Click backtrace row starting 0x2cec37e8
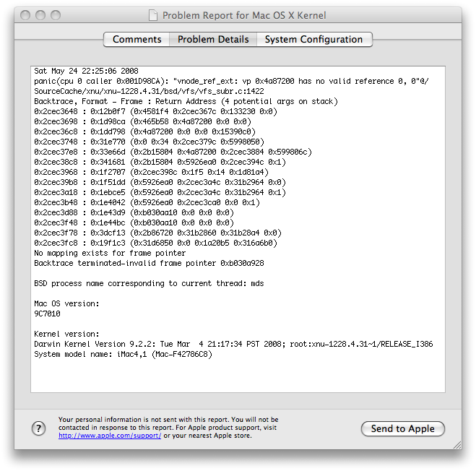 [x=173, y=152]
